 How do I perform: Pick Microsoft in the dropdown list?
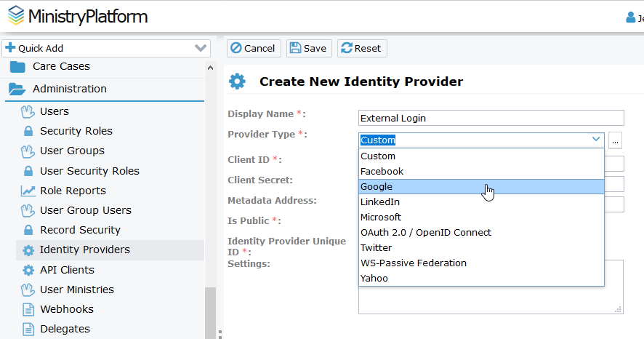pyautogui.click(x=481, y=217)
